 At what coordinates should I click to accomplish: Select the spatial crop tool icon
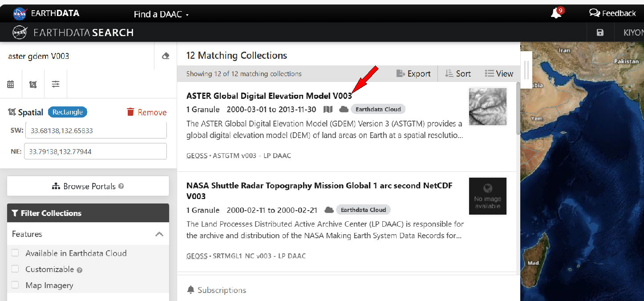tap(33, 84)
